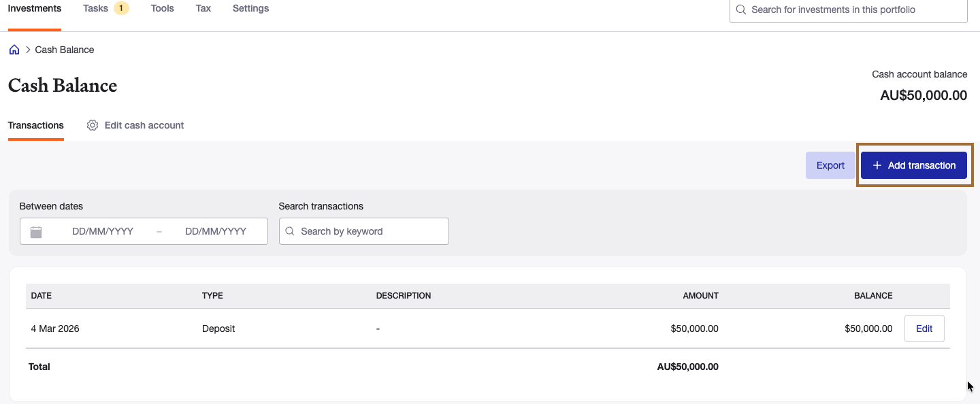Open the Tools menu
Image resolution: width=980 pixels, height=404 pixels.
163,9
